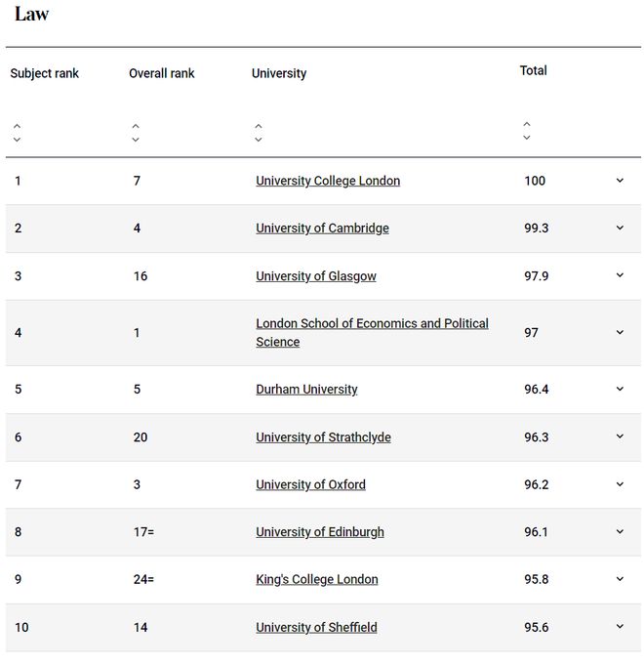Expand the London School of Economics row

[620, 332]
